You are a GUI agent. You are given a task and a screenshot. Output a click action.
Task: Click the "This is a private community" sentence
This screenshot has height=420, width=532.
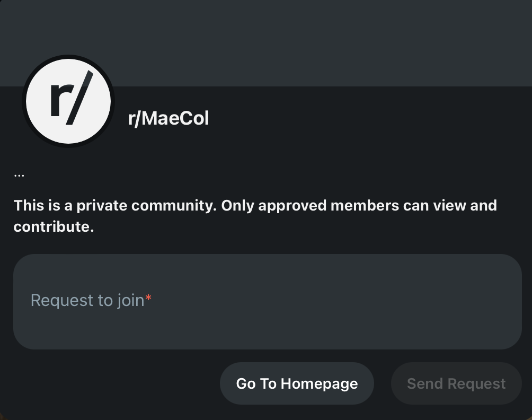(114, 205)
